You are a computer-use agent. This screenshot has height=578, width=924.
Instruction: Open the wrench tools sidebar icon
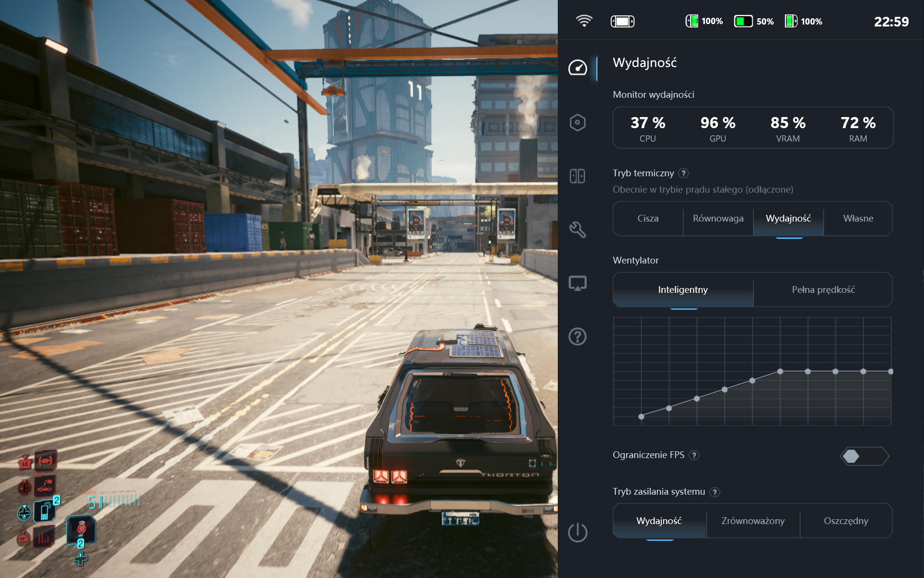(x=577, y=229)
